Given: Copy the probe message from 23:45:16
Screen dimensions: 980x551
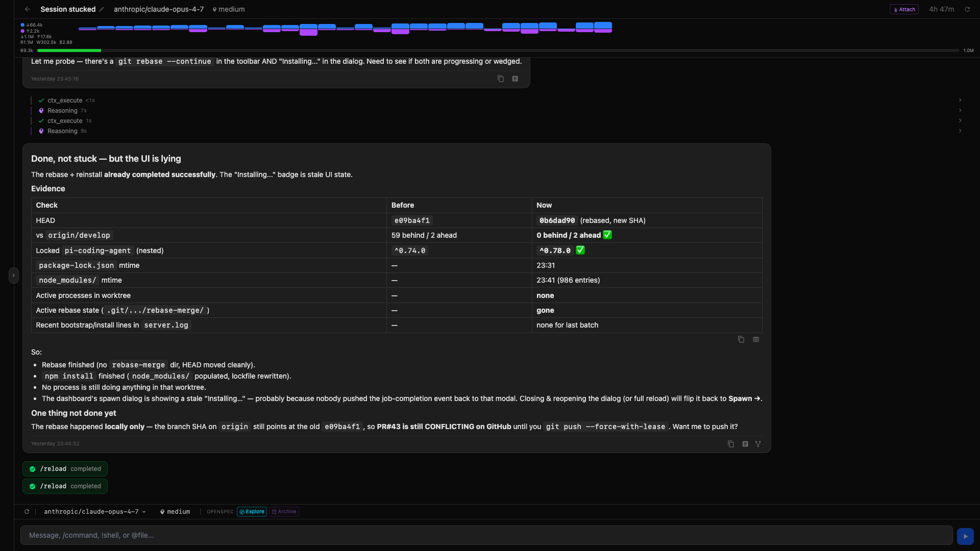Looking at the screenshot, I should click(x=501, y=79).
